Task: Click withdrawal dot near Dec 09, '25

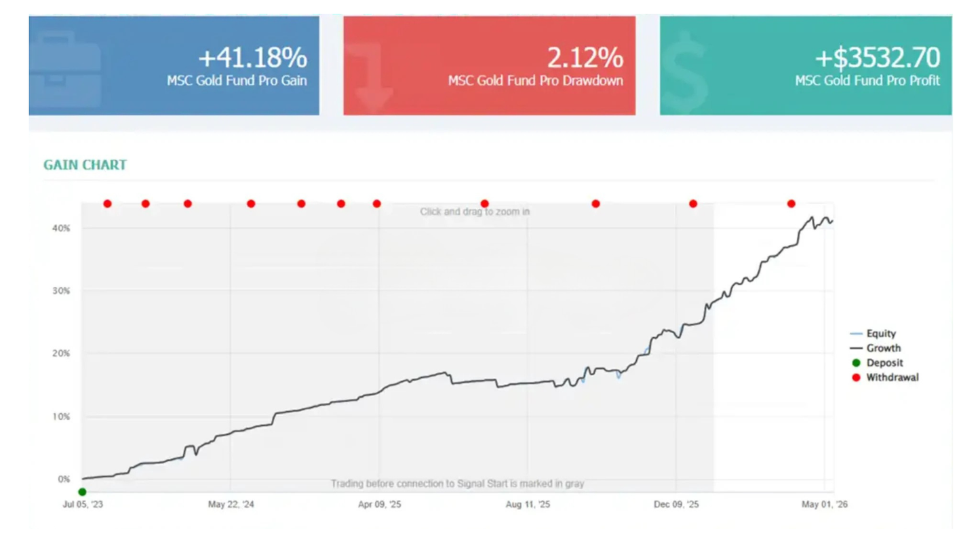Action: tap(692, 204)
